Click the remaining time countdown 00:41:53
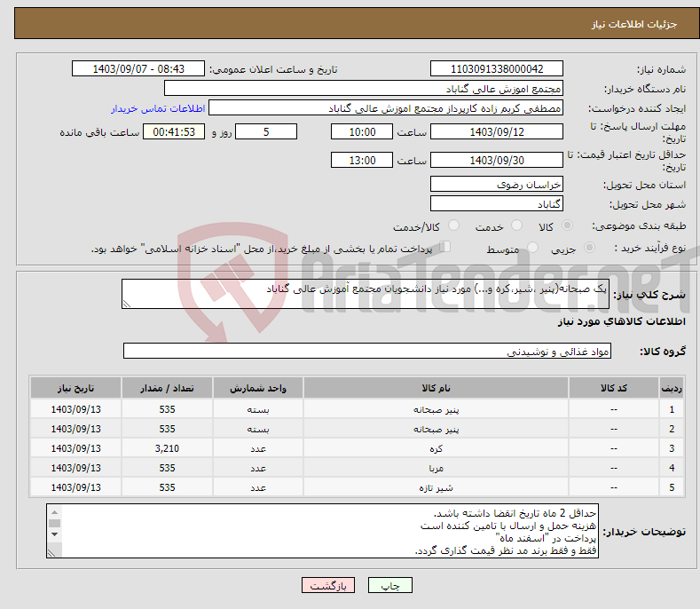700x609 pixels. [x=174, y=131]
